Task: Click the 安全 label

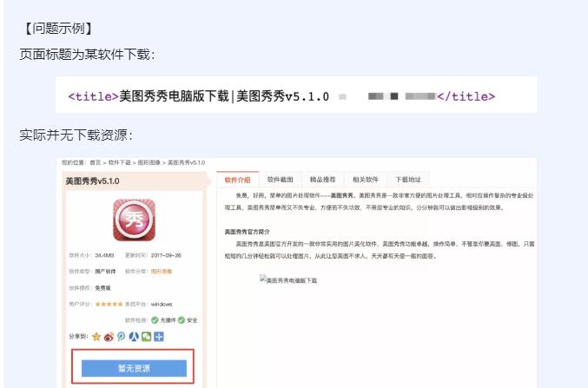Action: coord(192,320)
